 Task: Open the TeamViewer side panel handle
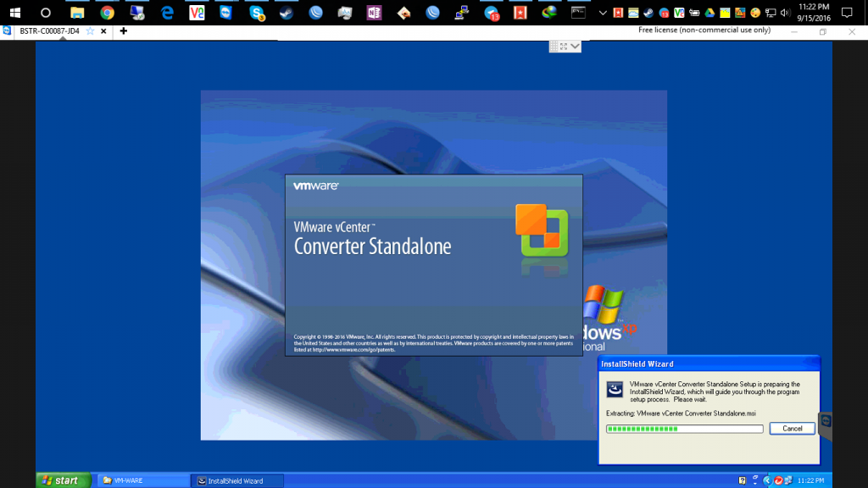coord(826,425)
